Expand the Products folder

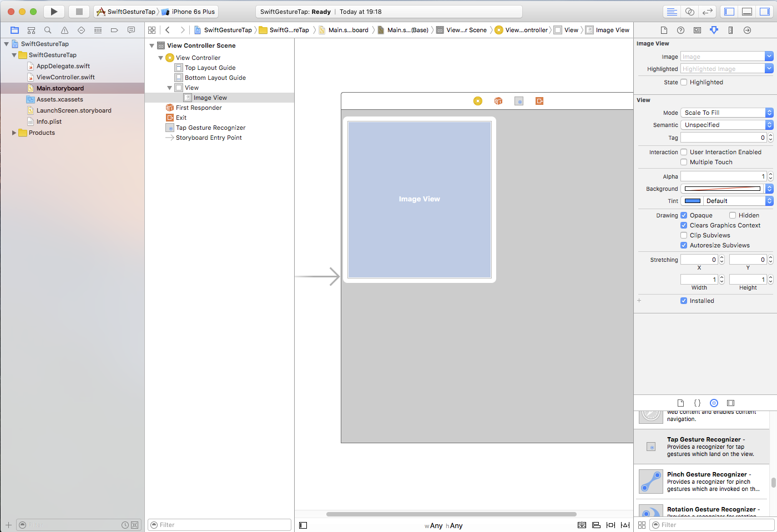14,133
